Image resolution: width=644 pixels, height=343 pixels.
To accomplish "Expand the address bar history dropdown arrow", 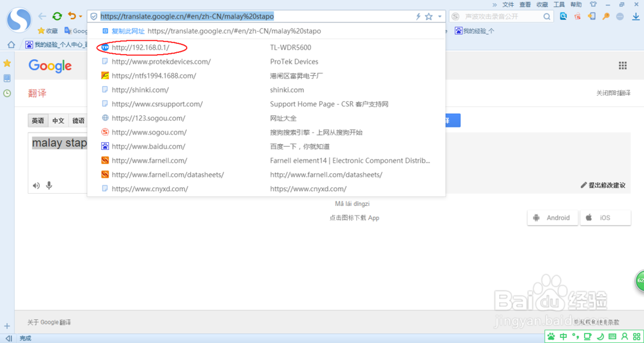I will [439, 17].
